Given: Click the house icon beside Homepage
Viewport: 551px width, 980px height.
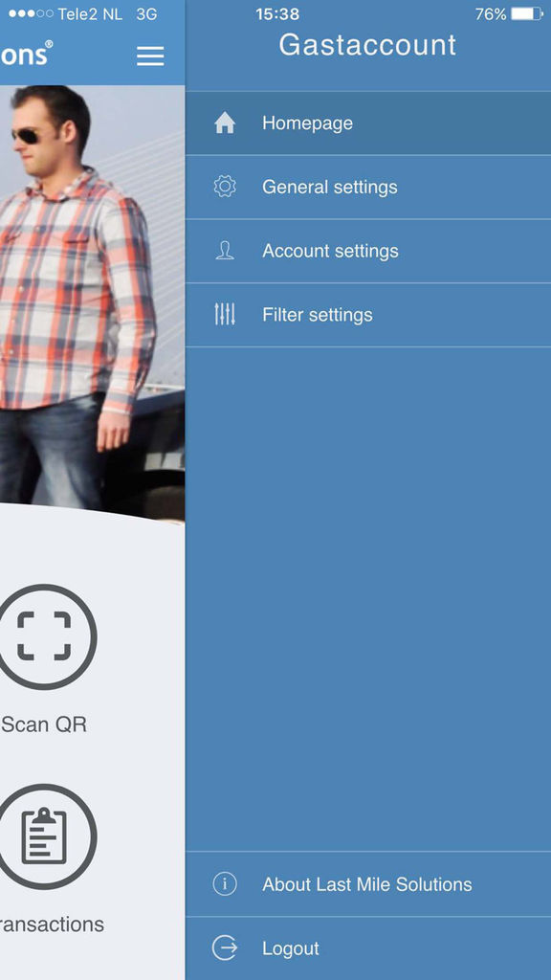Looking at the screenshot, I should (x=225, y=123).
